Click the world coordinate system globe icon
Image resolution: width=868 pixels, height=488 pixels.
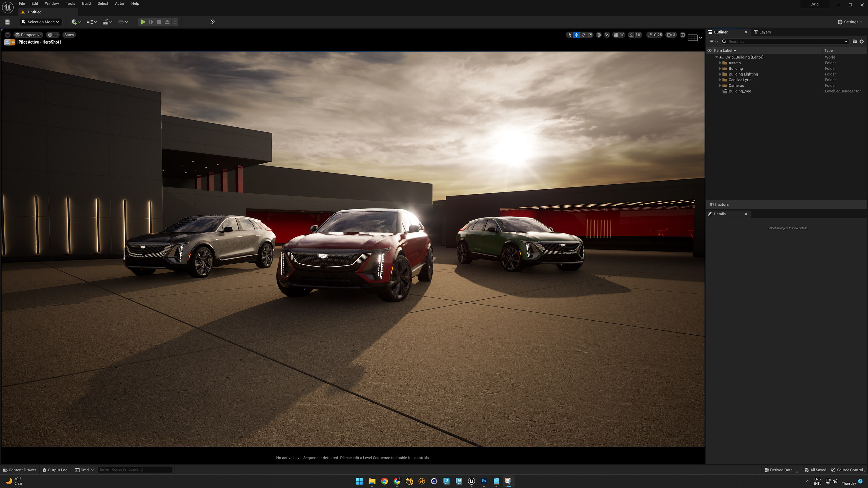[x=599, y=35]
